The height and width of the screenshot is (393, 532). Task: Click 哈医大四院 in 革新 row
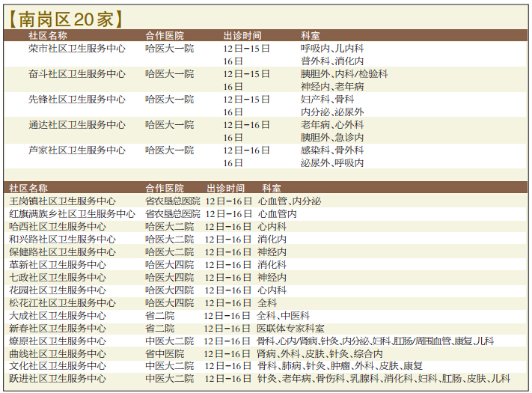170,265
